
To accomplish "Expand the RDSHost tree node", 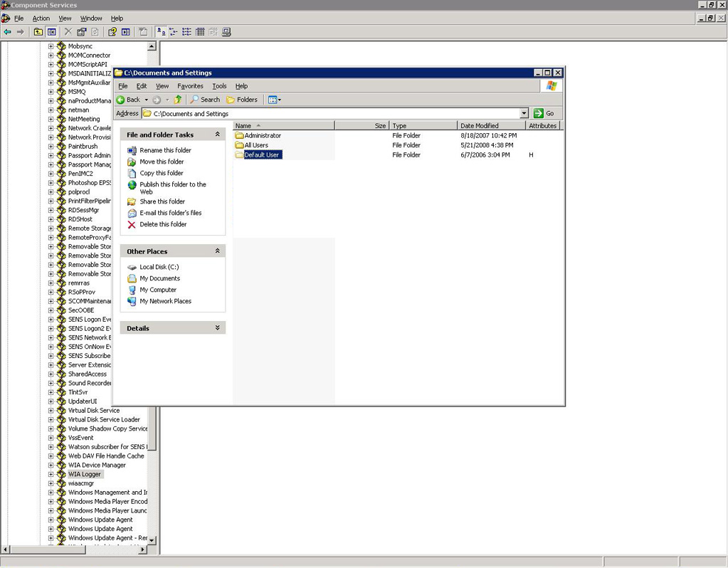I will pos(51,219).
